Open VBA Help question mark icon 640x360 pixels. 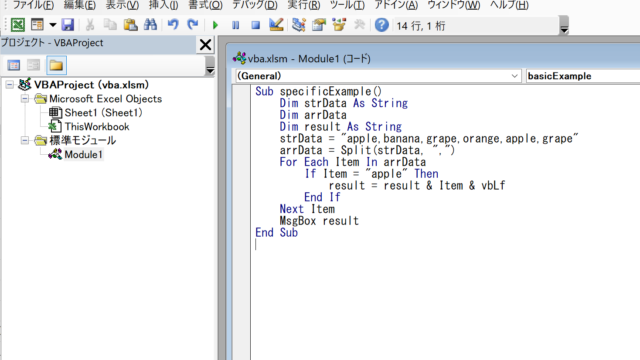382,25
